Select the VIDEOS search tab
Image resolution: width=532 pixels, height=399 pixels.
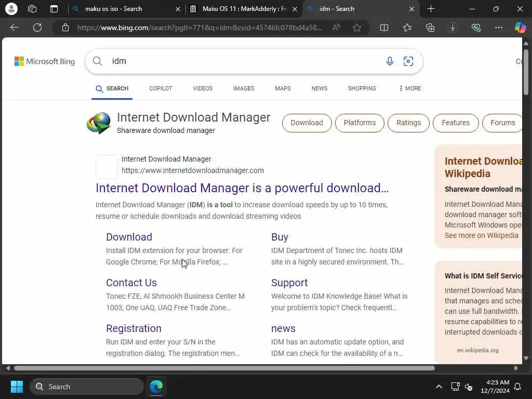[x=203, y=88]
